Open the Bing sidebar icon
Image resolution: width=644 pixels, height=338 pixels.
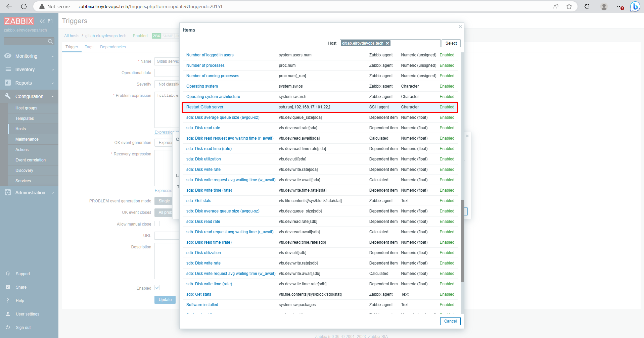click(x=635, y=6)
